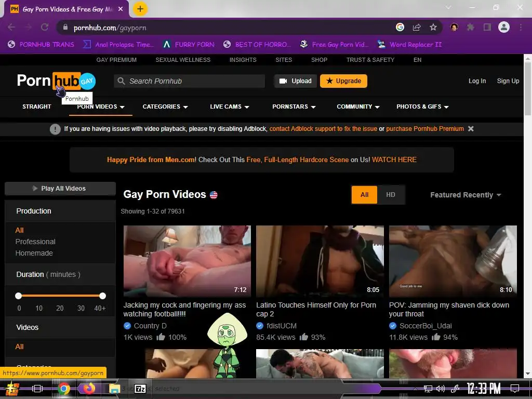
Task: Open the extensions puzzle menu
Action: pyautogui.click(x=471, y=27)
